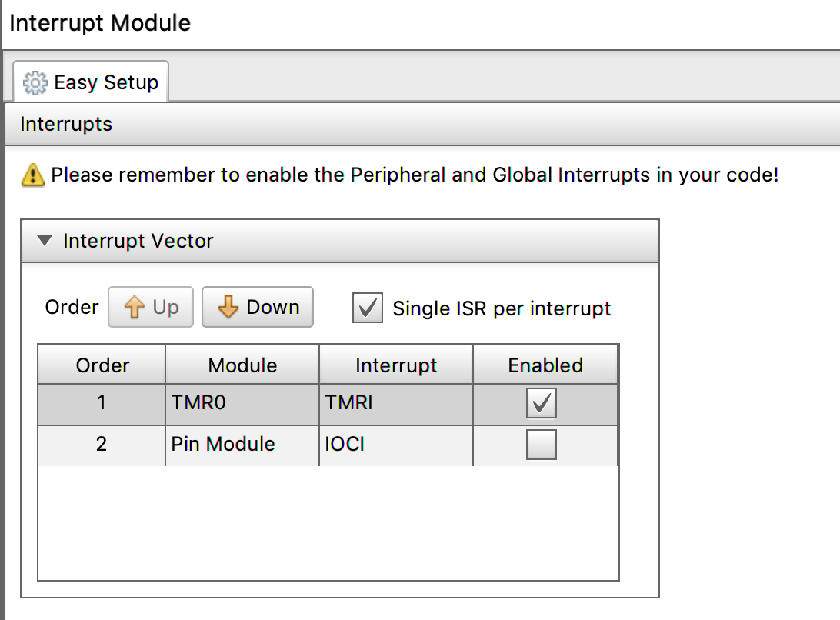
Task: Switch to the Easy Setup tab
Action: pyautogui.click(x=92, y=82)
